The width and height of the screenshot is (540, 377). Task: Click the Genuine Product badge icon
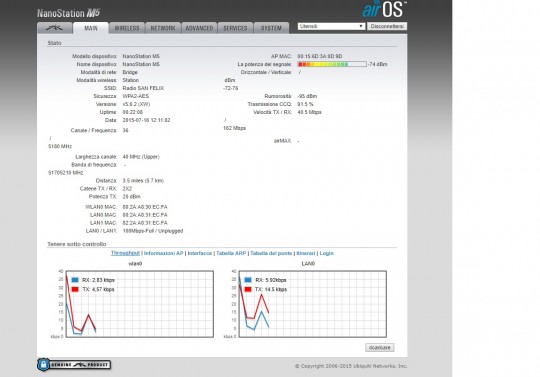pos(74,365)
